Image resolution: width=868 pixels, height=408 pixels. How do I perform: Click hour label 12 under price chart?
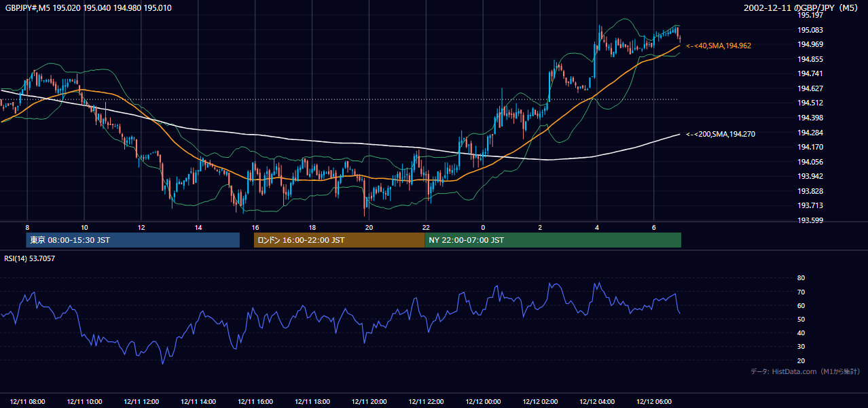click(x=141, y=227)
